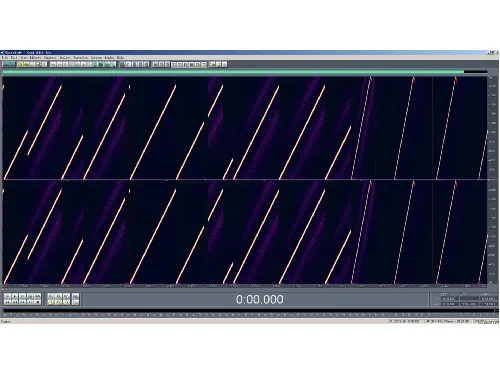The image size is (500, 375).
Task: Open the File menu
Action: [5, 57]
